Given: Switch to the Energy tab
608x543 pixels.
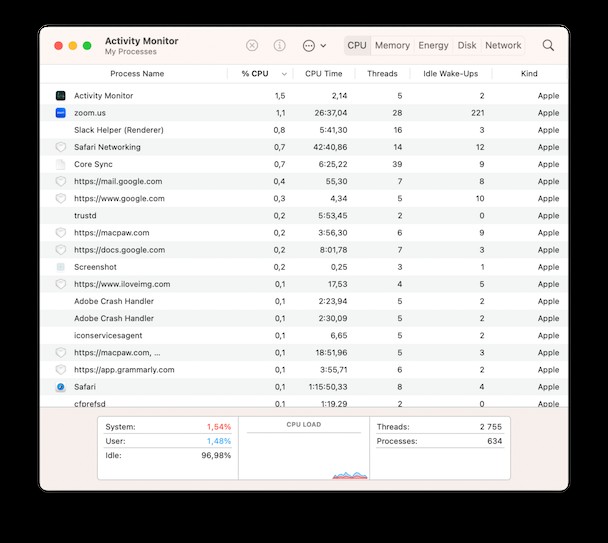Looking at the screenshot, I should coord(433,45).
